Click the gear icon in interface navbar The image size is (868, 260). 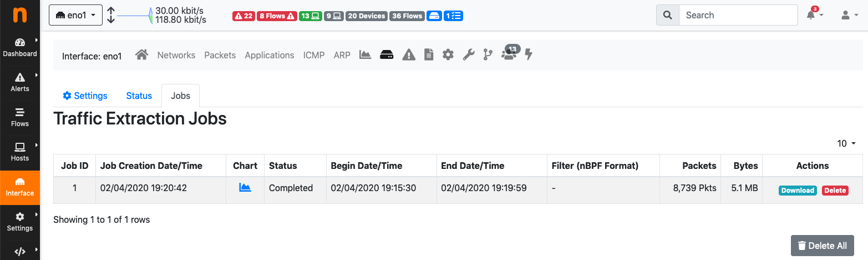[448, 55]
